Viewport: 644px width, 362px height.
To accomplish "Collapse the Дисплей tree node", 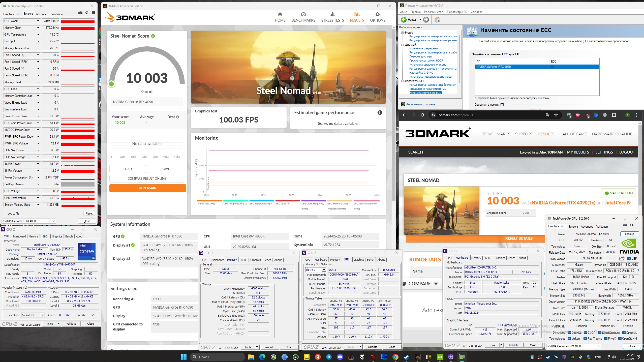I will point(403,45).
